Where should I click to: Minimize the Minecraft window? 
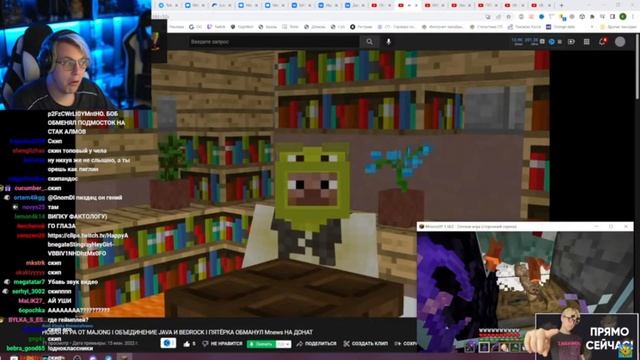596,226
